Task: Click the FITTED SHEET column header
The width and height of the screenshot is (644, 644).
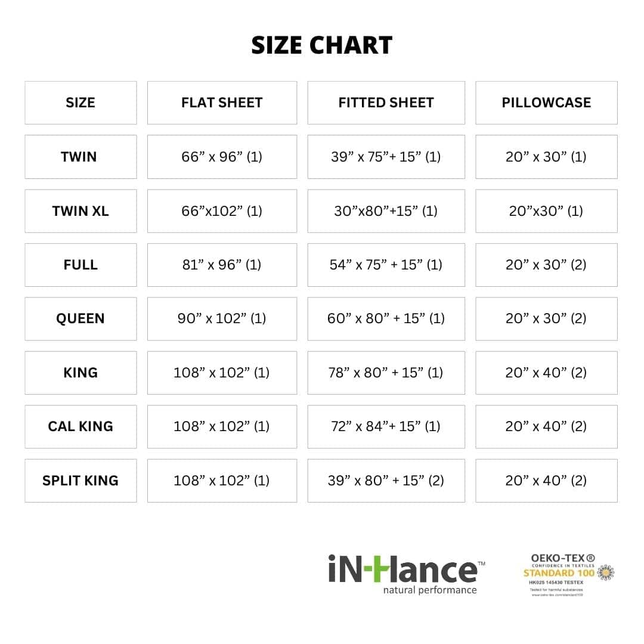Action: 386,103
